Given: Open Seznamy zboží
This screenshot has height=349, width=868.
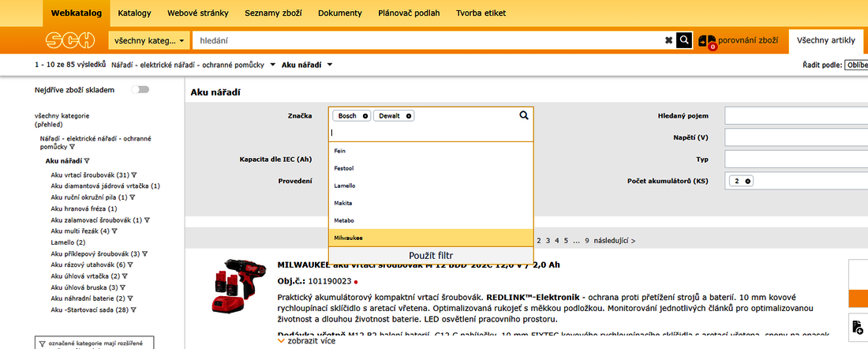Looking at the screenshot, I should coord(274,13).
